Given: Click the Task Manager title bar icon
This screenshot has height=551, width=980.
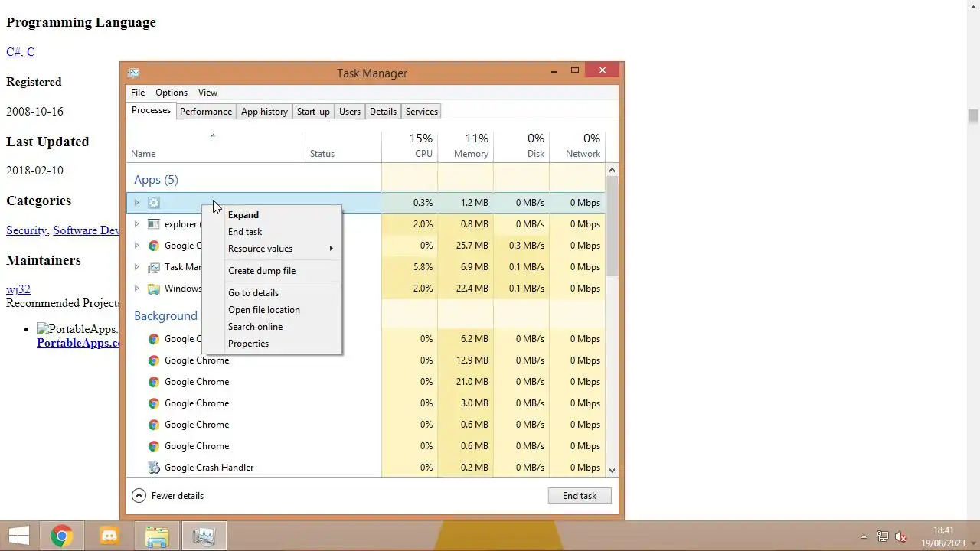Looking at the screenshot, I should [133, 73].
